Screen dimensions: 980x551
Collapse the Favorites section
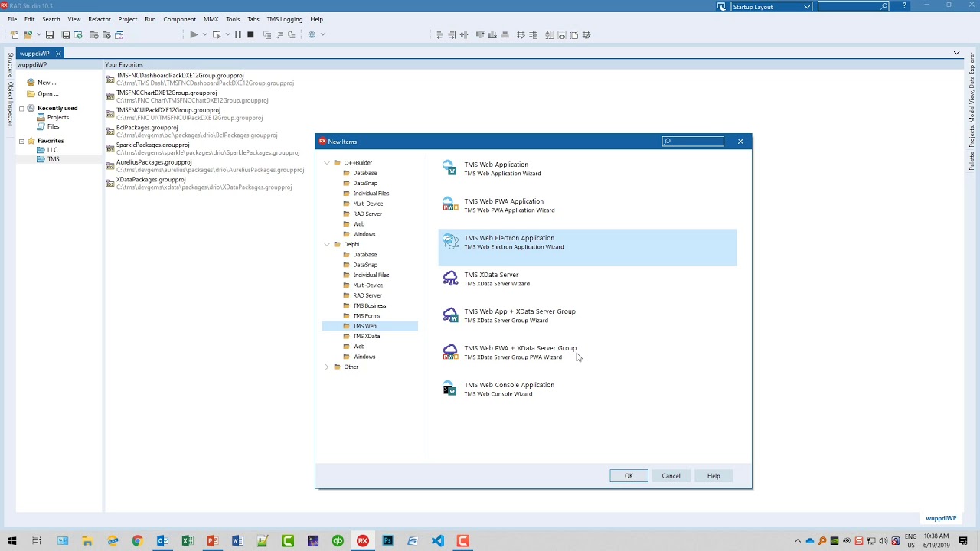click(21, 141)
